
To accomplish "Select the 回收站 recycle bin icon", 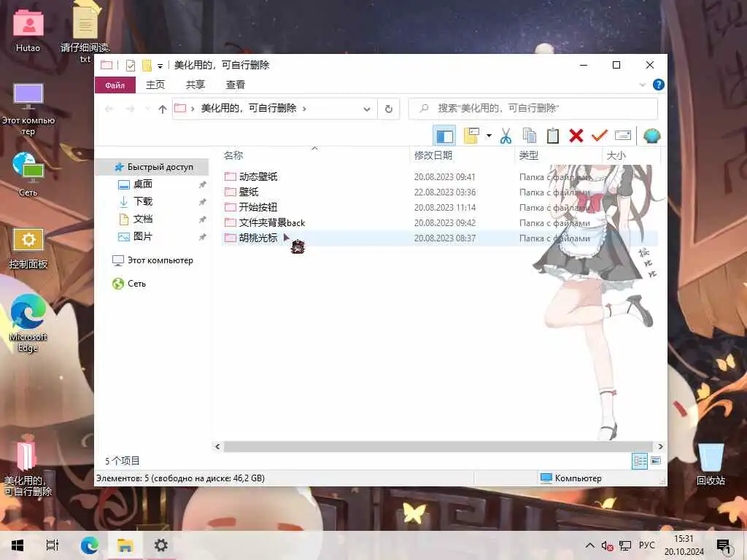I will point(711,464).
